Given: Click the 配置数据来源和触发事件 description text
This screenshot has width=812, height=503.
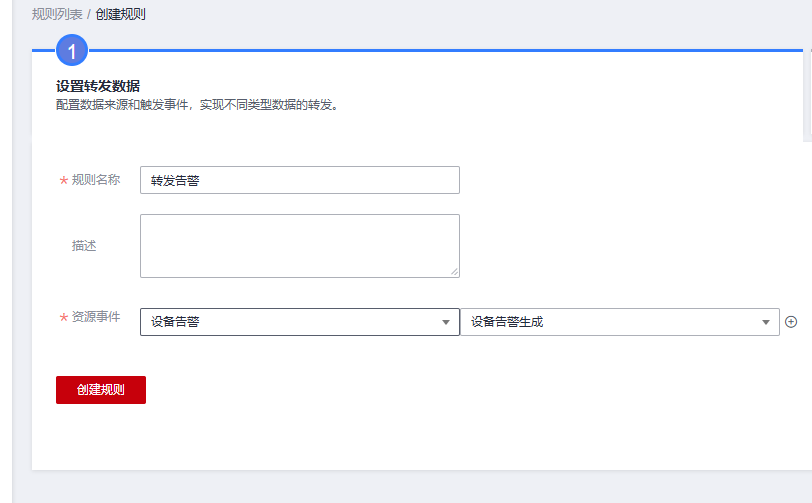Looking at the screenshot, I should (197, 105).
